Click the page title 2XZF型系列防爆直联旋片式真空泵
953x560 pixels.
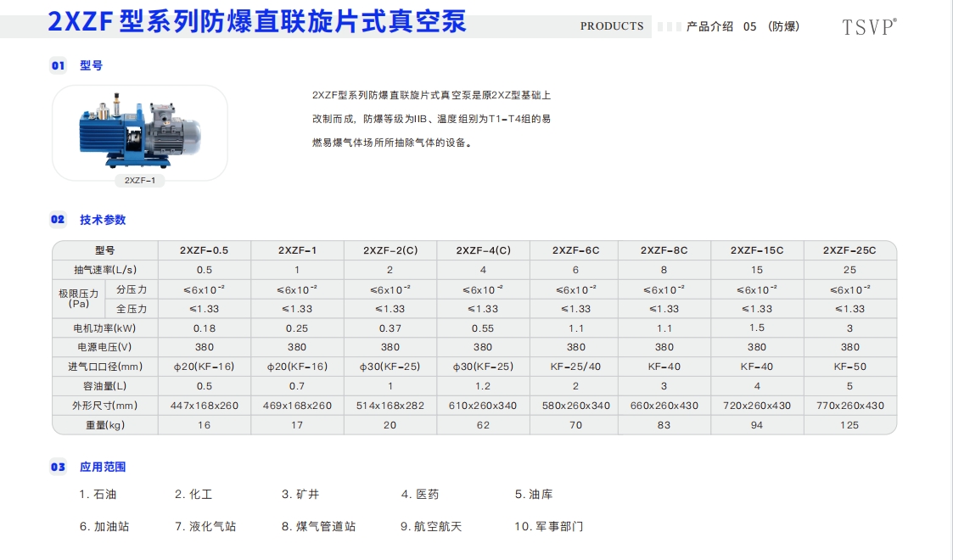tap(257, 20)
